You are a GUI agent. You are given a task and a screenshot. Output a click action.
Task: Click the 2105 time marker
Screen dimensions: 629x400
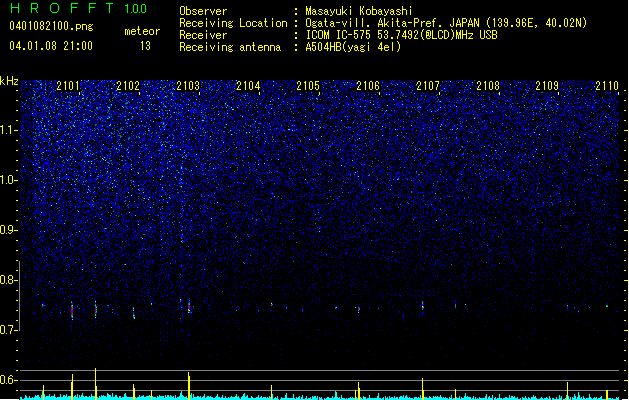pos(308,86)
